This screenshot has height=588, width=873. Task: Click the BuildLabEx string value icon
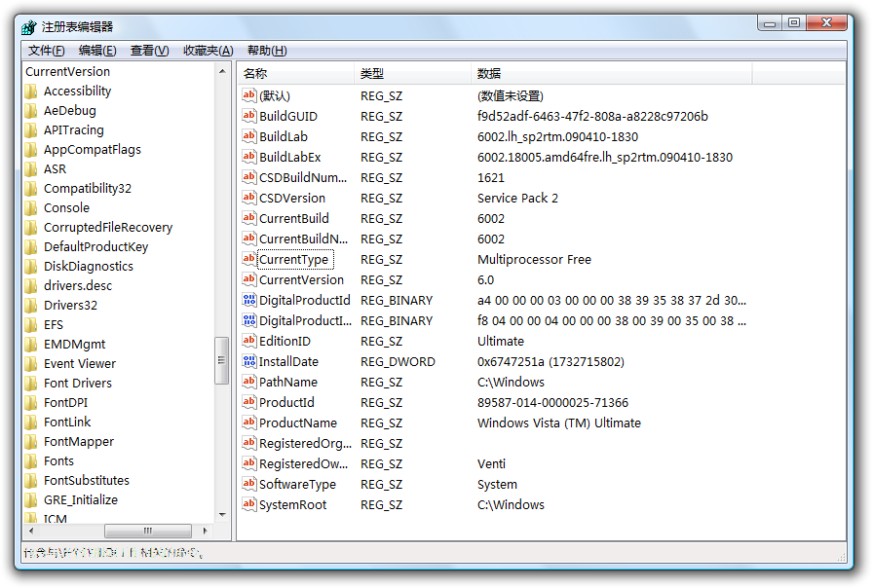tap(248, 157)
